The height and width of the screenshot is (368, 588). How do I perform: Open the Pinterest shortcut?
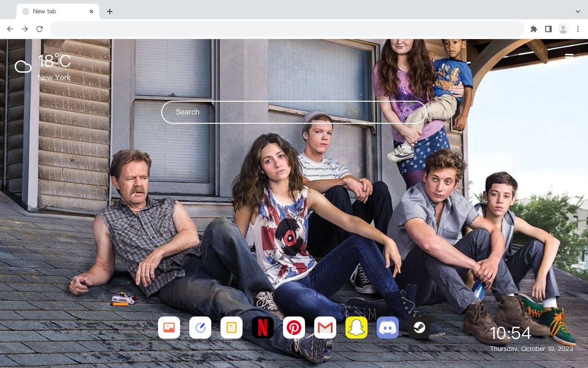(294, 328)
